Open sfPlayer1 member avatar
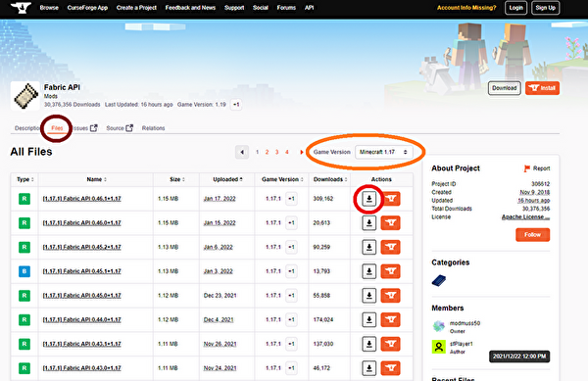 point(439,347)
